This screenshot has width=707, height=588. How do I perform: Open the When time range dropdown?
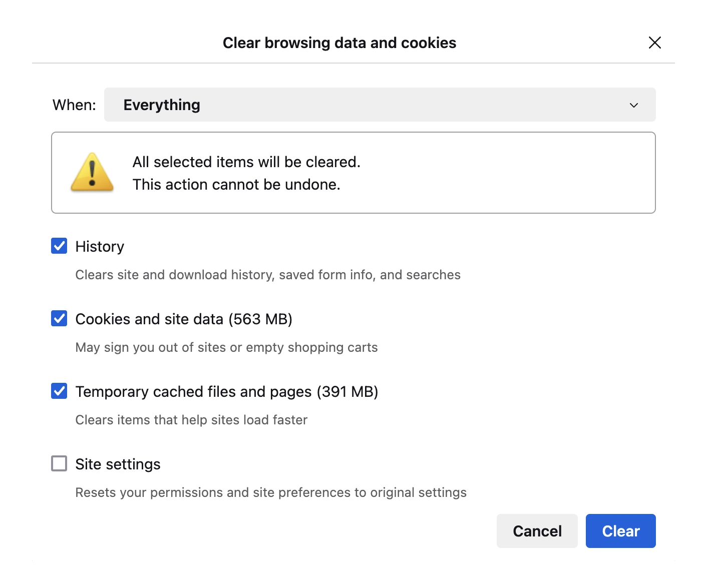379,105
